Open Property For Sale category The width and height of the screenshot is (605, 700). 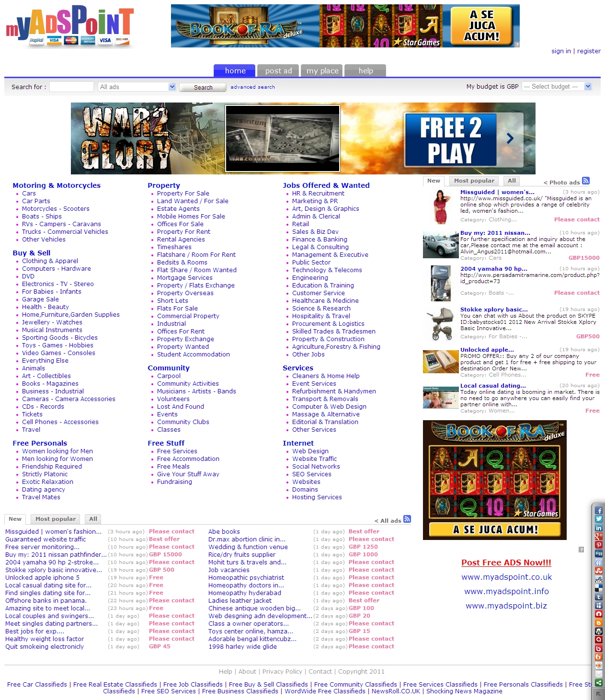tap(183, 193)
